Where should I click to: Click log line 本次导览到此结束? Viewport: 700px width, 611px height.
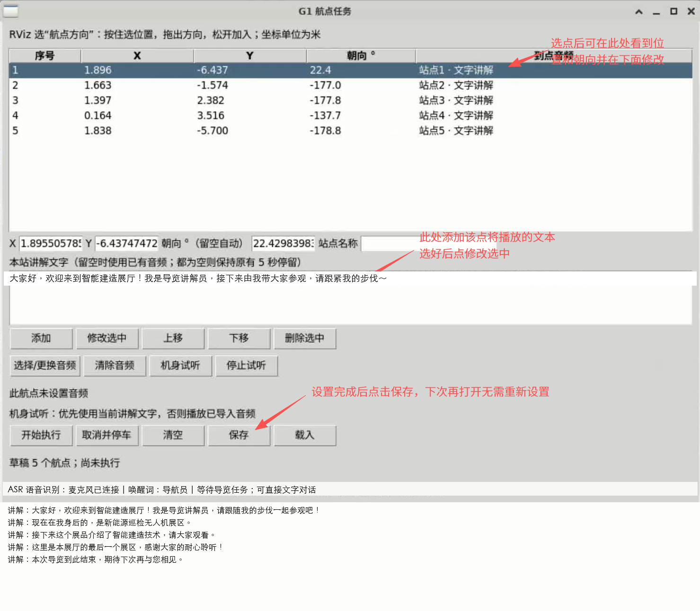[x=96, y=560]
